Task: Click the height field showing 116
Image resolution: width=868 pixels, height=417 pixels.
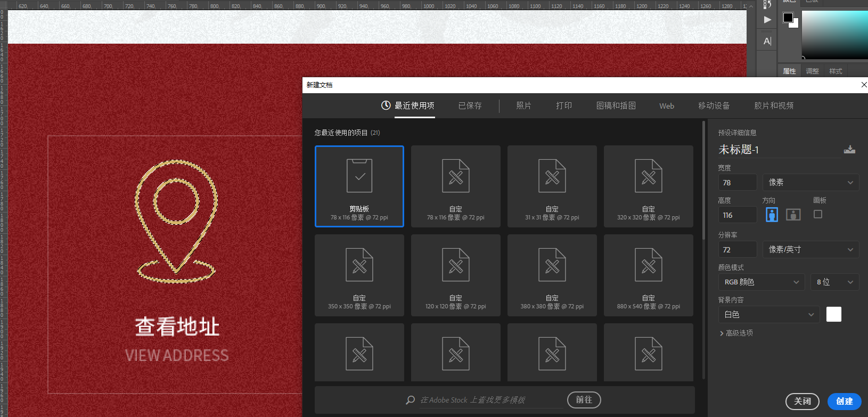Action: click(738, 215)
